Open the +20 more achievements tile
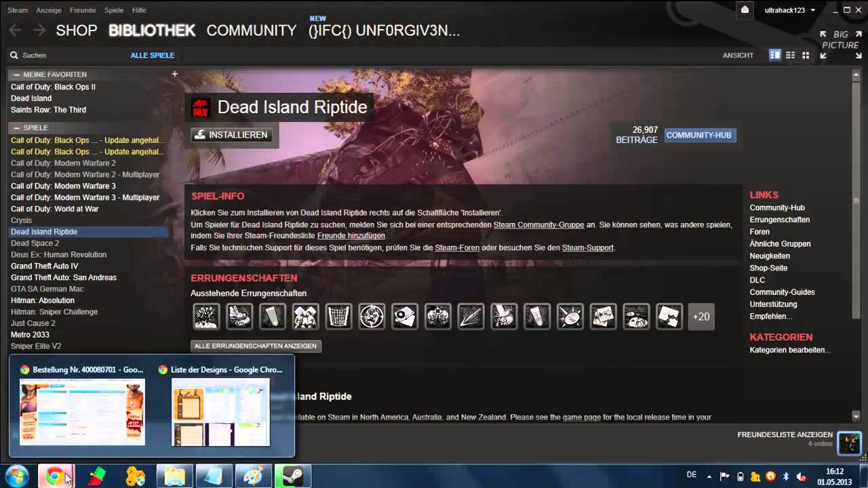The height and width of the screenshot is (488, 868). pos(701,317)
